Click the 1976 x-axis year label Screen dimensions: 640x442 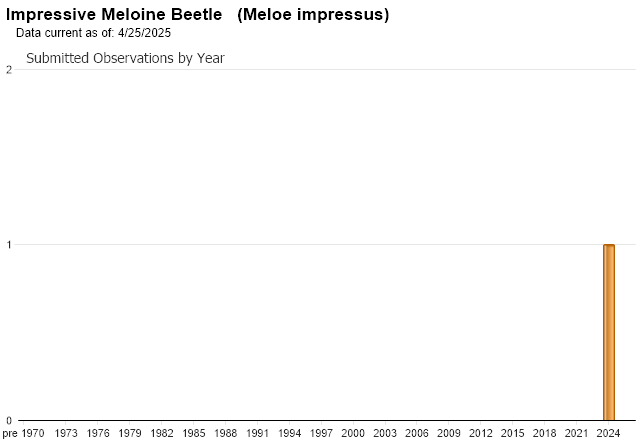tap(98, 433)
